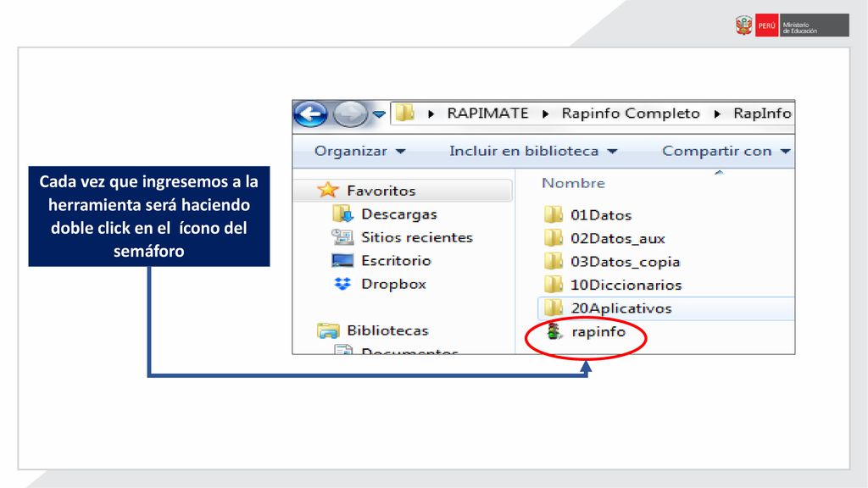Screen dimensions: 868x488
Task: Select the 20Aplicativos folder name
Action: [621, 308]
